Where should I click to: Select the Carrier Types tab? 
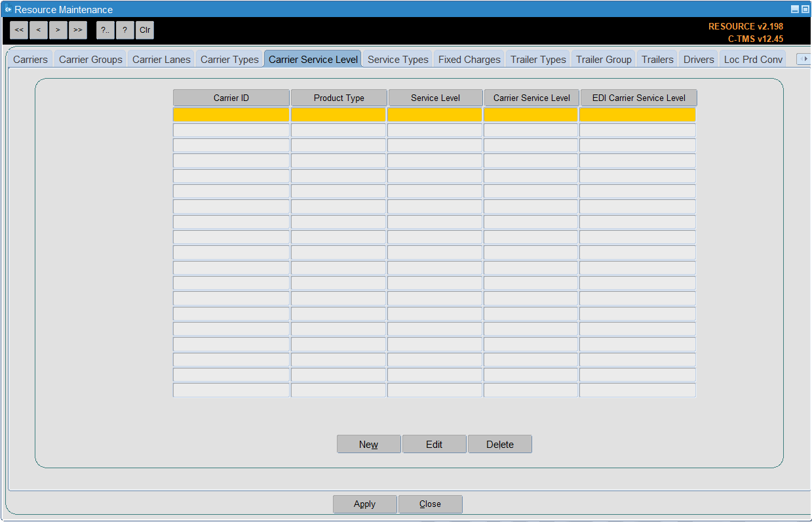(229, 59)
